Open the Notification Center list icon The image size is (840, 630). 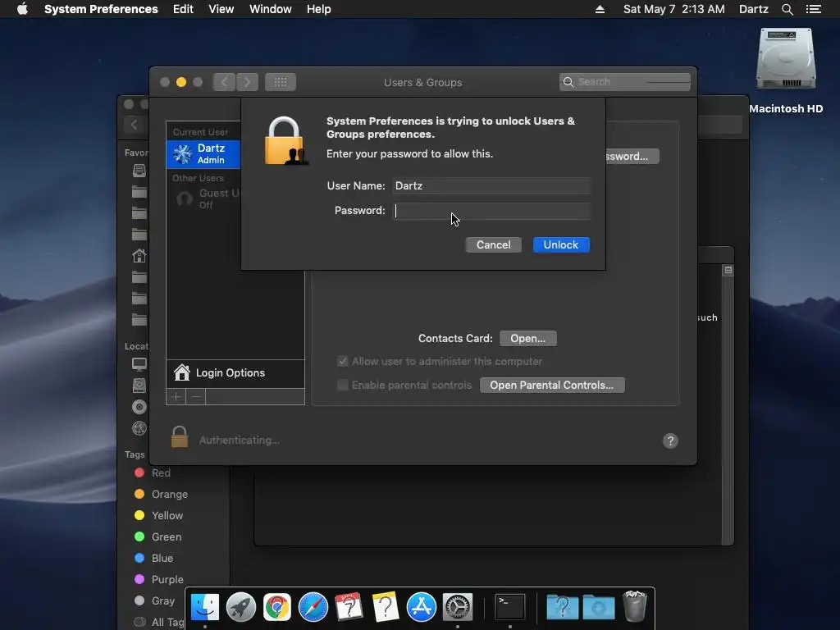[814, 9]
